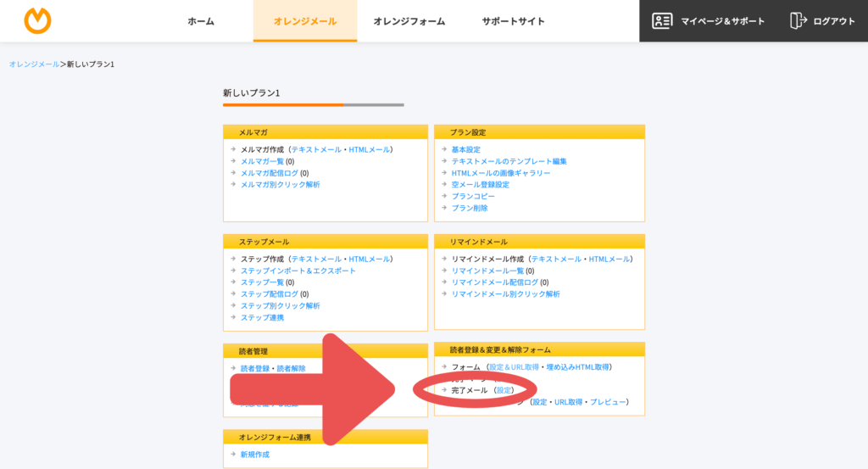The image size is (868, 469).
Task: Open the メルマガ一覧 link
Action: (x=262, y=161)
